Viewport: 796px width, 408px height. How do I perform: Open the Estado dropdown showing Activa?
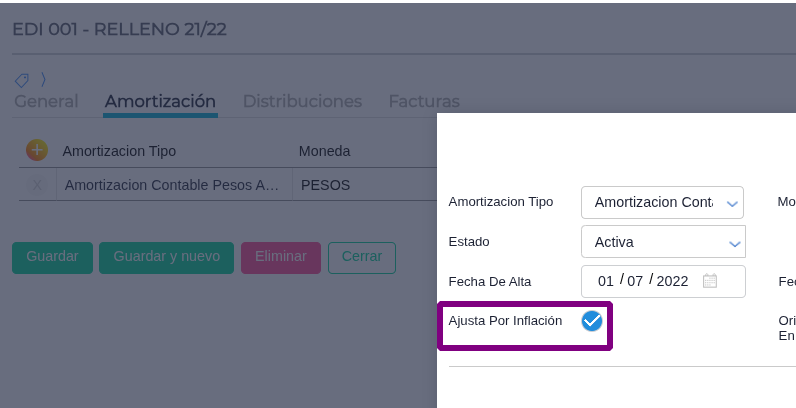663,242
